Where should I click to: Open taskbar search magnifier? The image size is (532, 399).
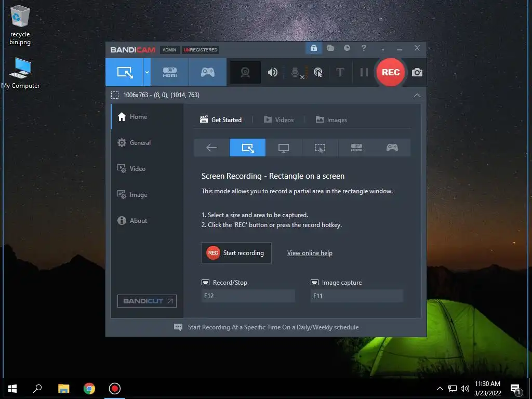(37, 389)
